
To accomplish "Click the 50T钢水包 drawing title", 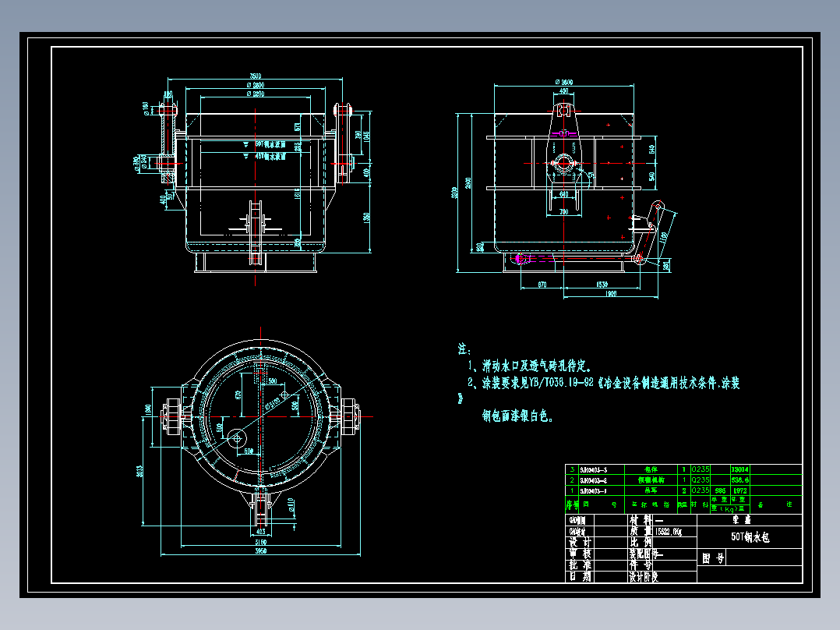I will 750,536.
